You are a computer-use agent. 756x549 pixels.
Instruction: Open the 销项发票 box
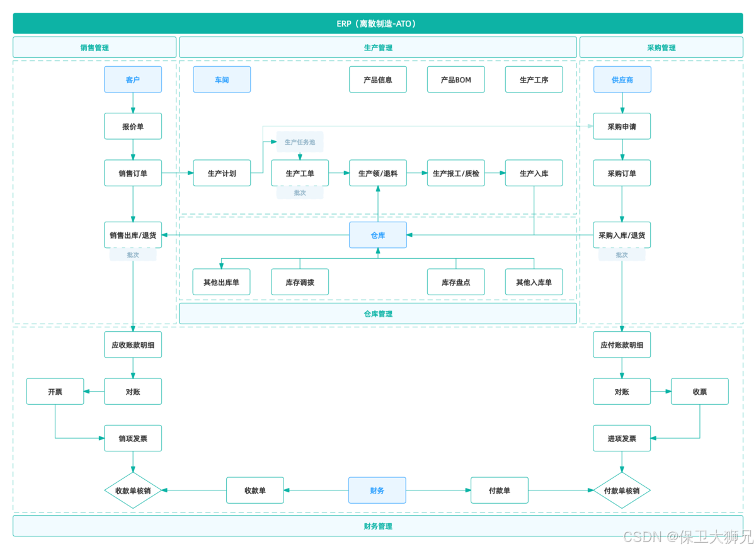click(133, 438)
